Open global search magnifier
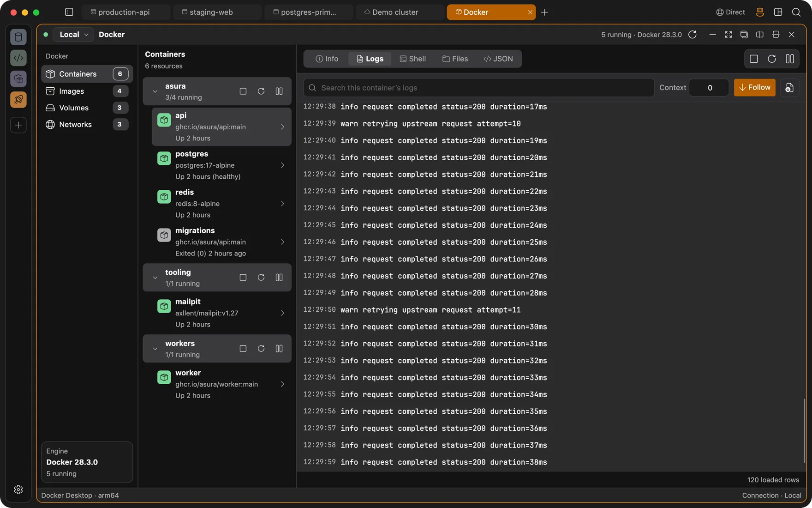The image size is (812, 508). click(x=796, y=12)
